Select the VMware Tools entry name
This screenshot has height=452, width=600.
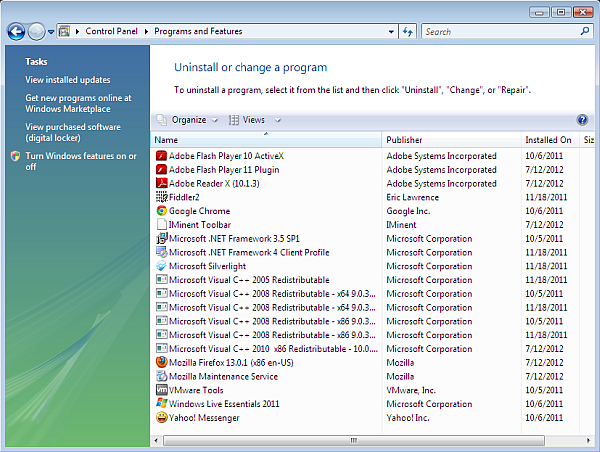(196, 390)
